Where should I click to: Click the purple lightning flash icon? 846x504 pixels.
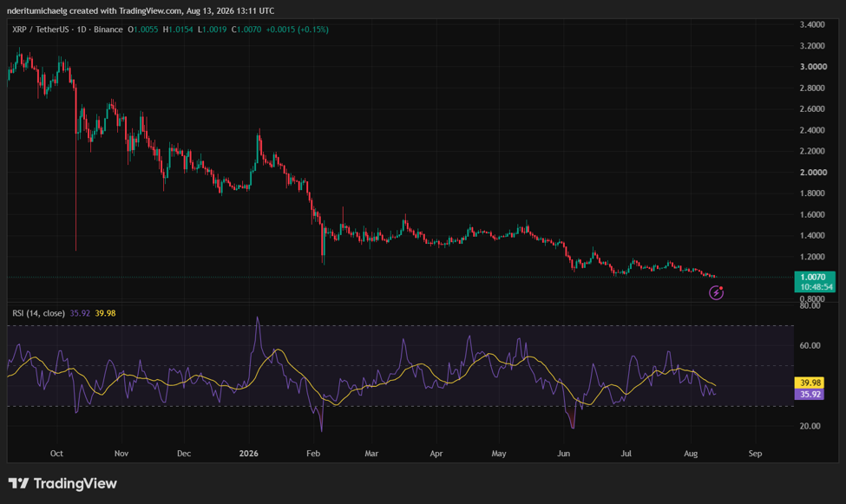tap(716, 292)
